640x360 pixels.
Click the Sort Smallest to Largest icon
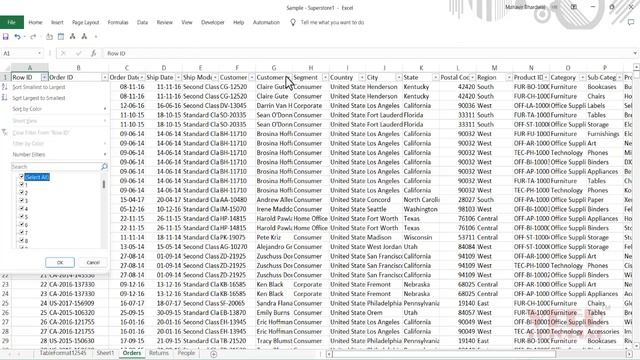point(5,87)
